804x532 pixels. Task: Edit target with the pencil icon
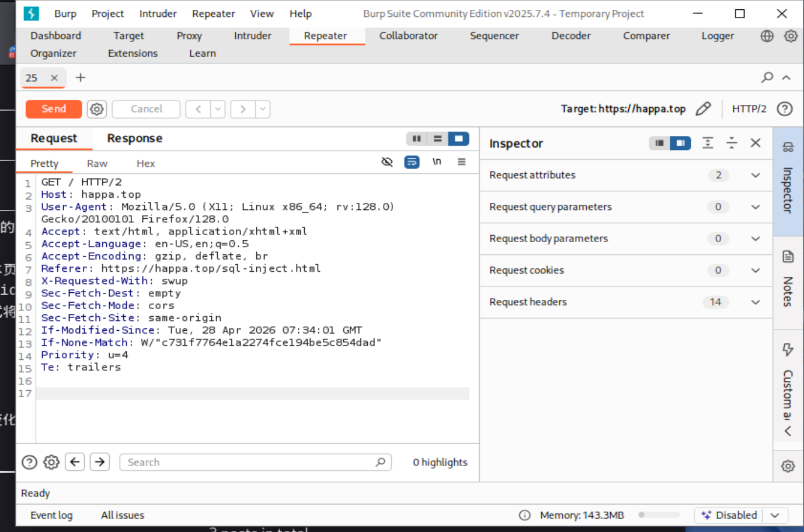coord(704,109)
